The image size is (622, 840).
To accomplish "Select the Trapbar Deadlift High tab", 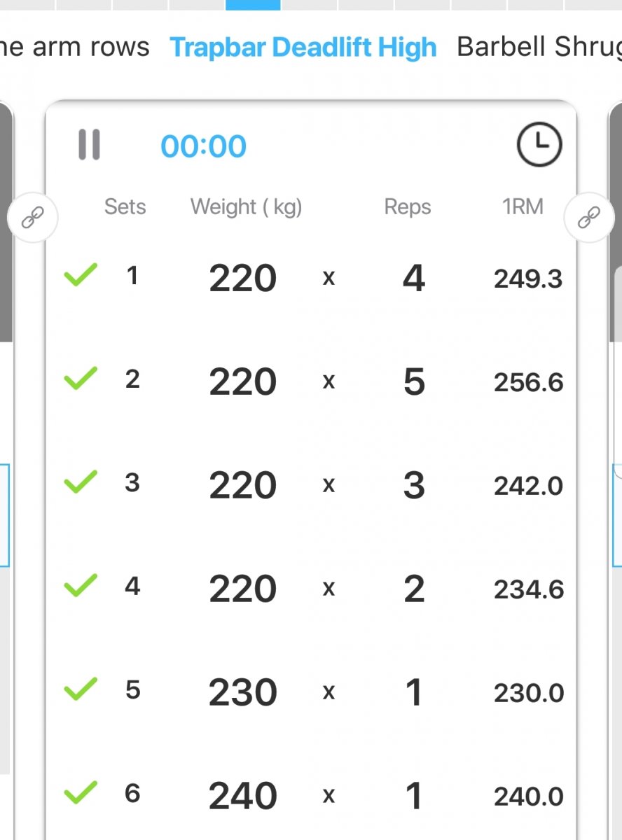I will [x=303, y=48].
